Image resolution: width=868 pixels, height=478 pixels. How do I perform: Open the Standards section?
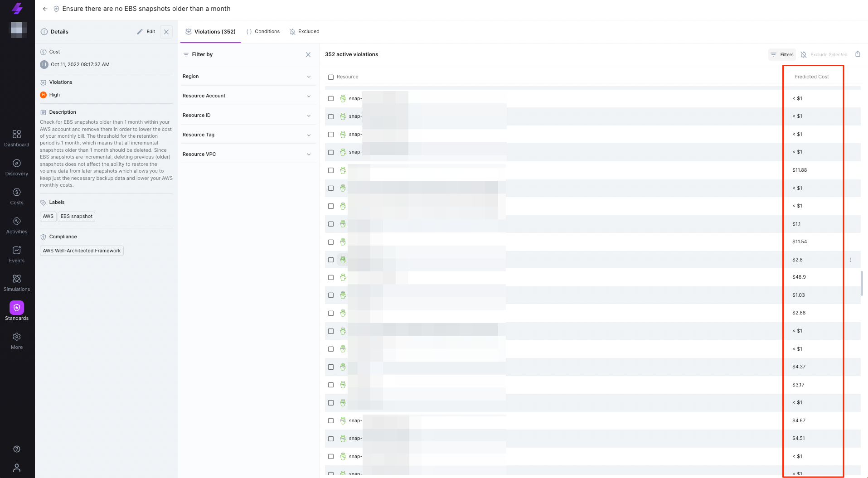tap(17, 311)
